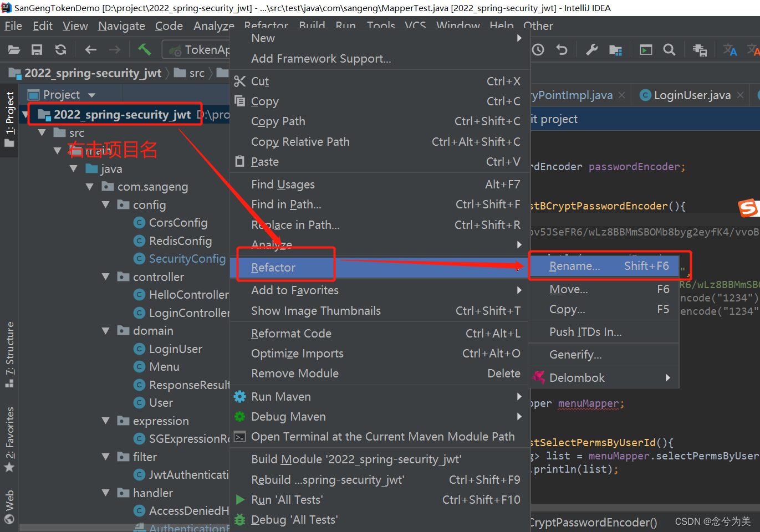This screenshot has height=532, width=760.
Task: Choose Run 'All Tests' entry
Action: [x=380, y=500]
